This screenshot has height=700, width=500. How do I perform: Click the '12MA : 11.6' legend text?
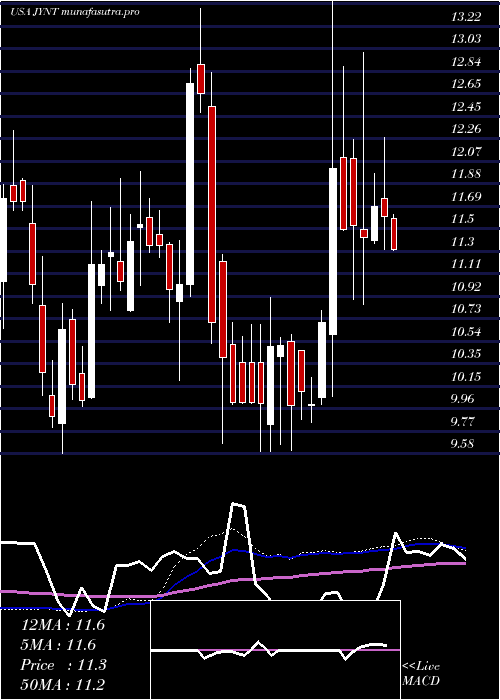click(63, 625)
